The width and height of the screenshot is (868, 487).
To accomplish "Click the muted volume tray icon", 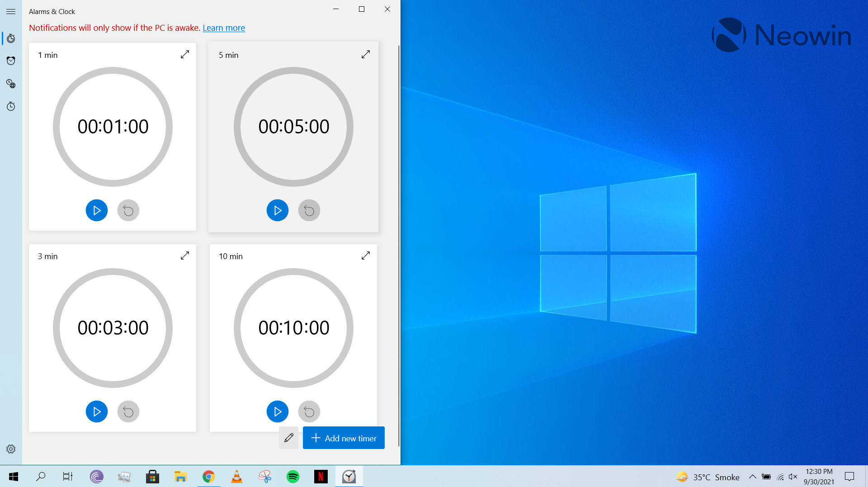I will [x=793, y=477].
